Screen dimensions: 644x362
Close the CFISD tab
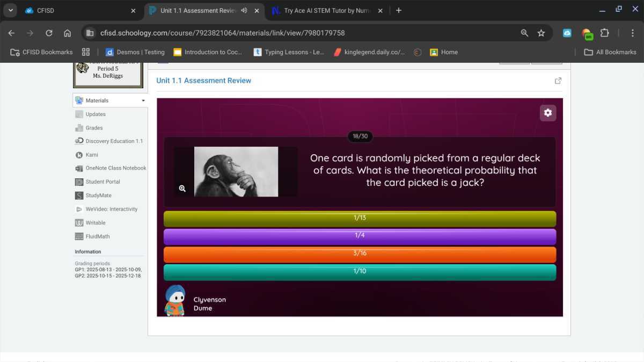pyautogui.click(x=134, y=10)
